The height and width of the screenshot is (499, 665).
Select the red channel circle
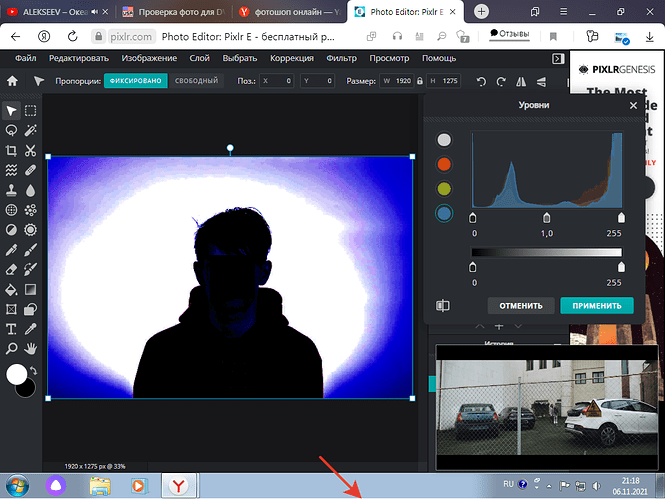click(444, 164)
